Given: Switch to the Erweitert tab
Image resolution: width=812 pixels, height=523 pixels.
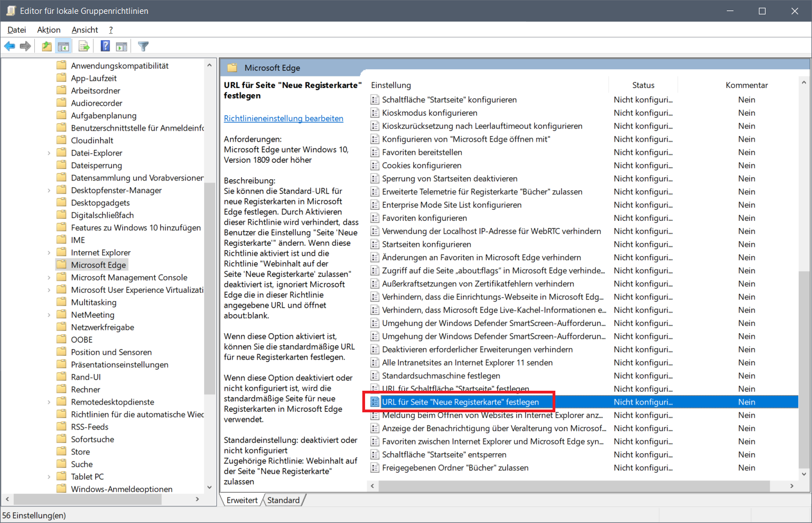Looking at the screenshot, I should point(242,500).
